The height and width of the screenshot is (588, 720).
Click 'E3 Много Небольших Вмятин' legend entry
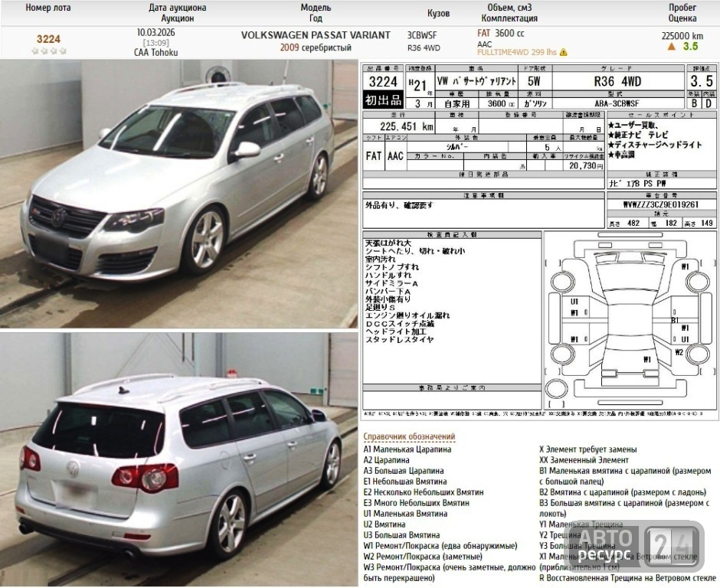click(417, 502)
